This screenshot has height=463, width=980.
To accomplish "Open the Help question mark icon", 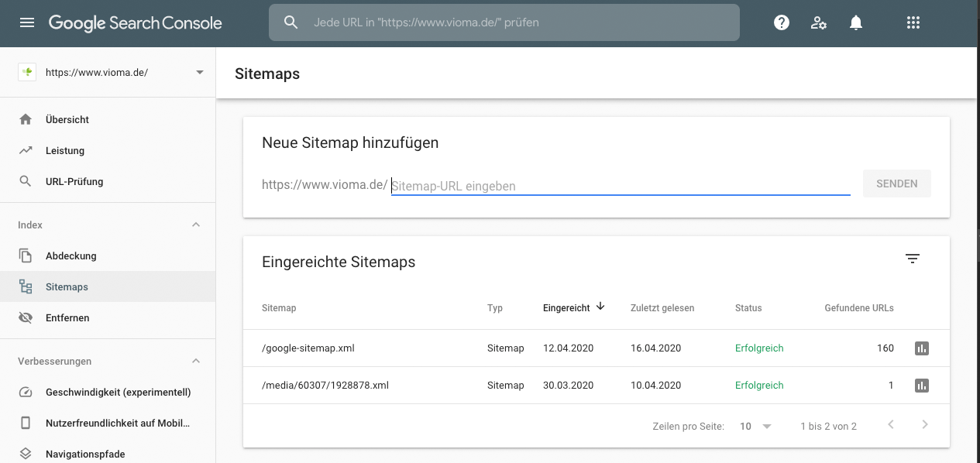I will [782, 23].
